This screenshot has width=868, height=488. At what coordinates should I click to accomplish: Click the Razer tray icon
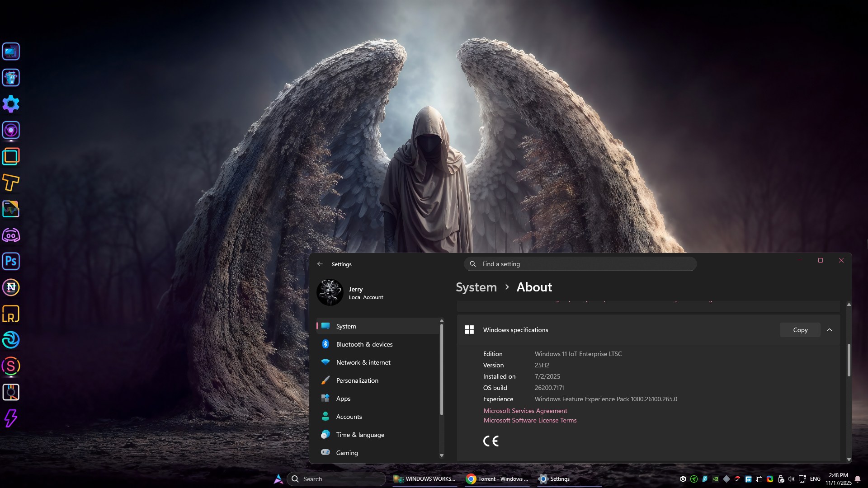pos(693,479)
